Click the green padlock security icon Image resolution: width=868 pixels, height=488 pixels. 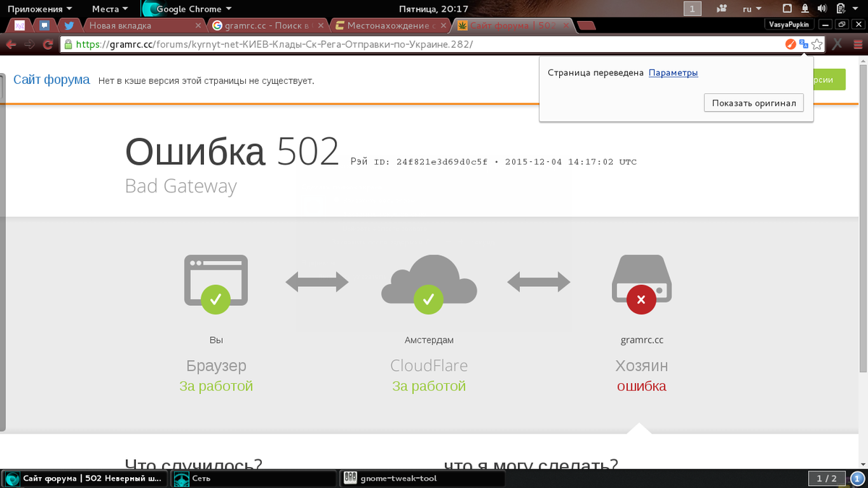pos(68,44)
